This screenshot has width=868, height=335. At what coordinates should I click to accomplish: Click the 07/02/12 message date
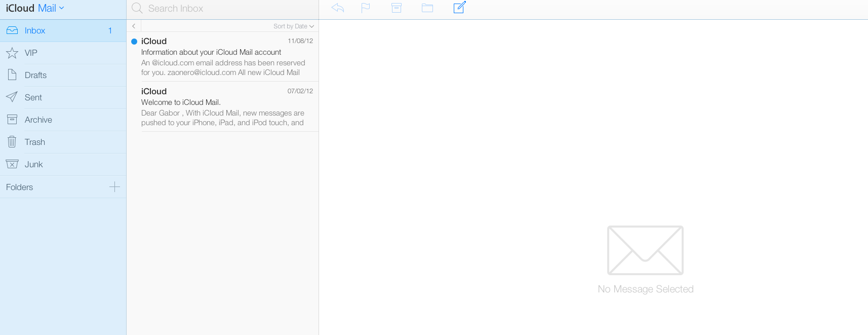[x=300, y=91]
